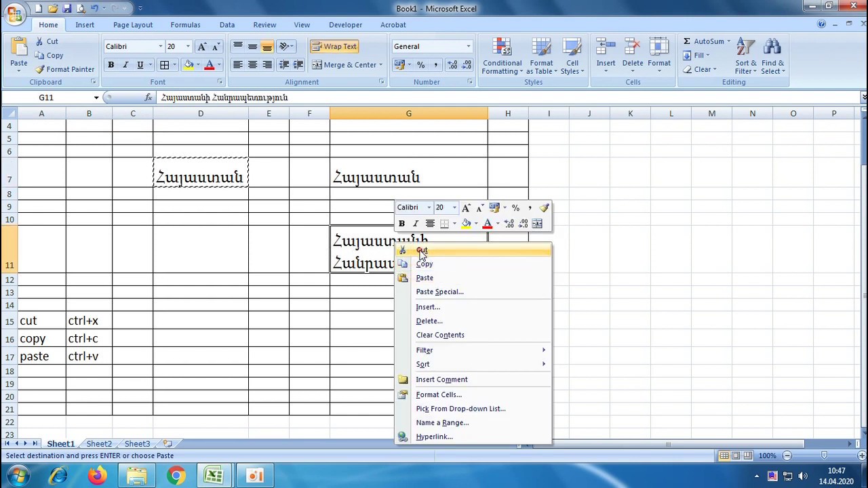The height and width of the screenshot is (488, 868).
Task: Toggle Underline in the ribbon
Action: pos(140,65)
